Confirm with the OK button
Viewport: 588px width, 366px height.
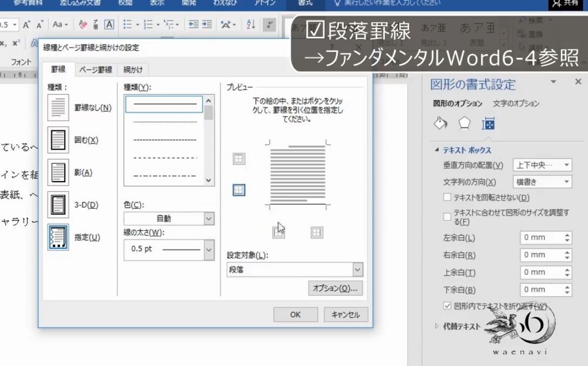[295, 314]
